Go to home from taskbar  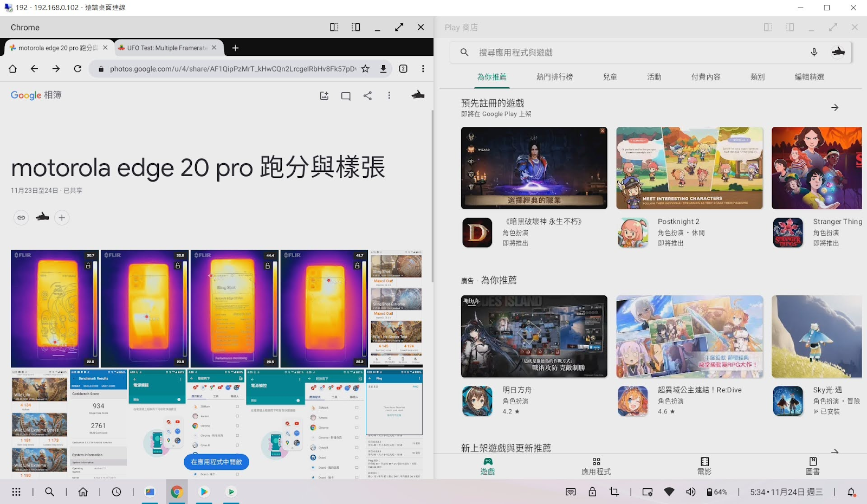pyautogui.click(x=83, y=492)
